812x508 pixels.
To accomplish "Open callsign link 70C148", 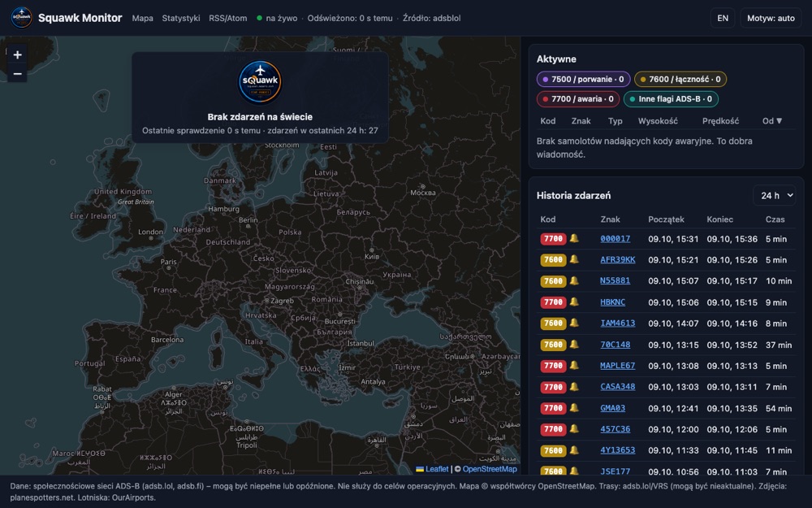I will [x=615, y=345].
